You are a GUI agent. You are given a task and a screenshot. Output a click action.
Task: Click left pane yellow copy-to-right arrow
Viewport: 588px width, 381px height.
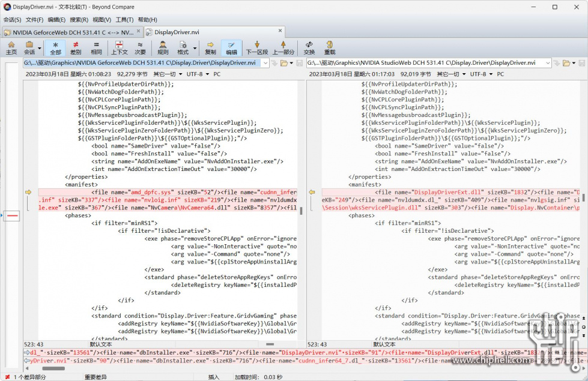[28, 192]
